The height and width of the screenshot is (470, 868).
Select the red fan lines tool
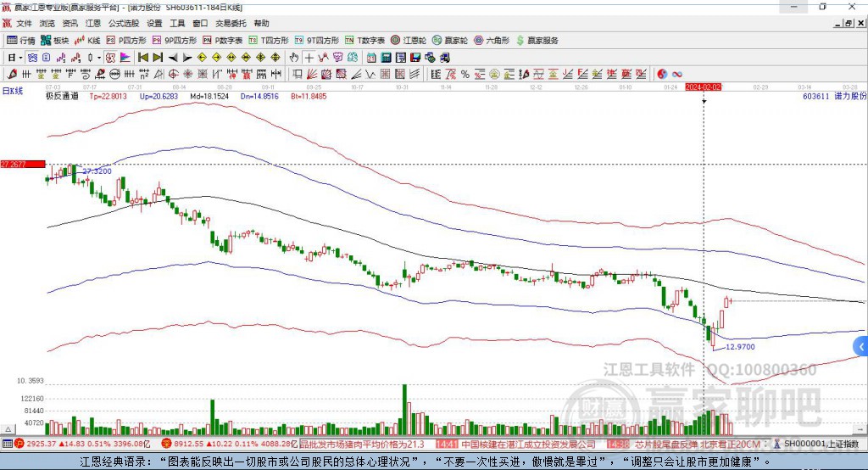(x=312, y=75)
